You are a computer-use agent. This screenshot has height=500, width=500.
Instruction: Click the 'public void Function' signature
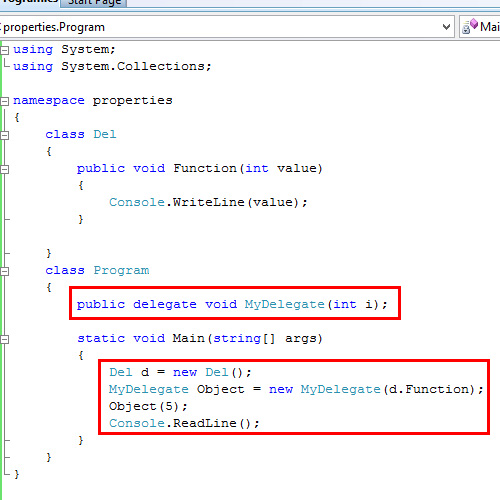pos(200,168)
